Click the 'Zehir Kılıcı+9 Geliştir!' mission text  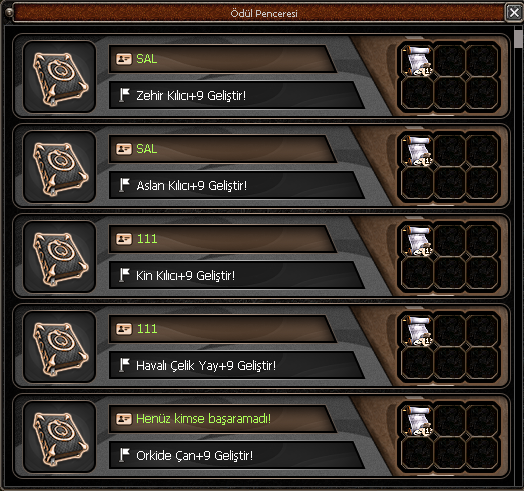tap(191, 96)
